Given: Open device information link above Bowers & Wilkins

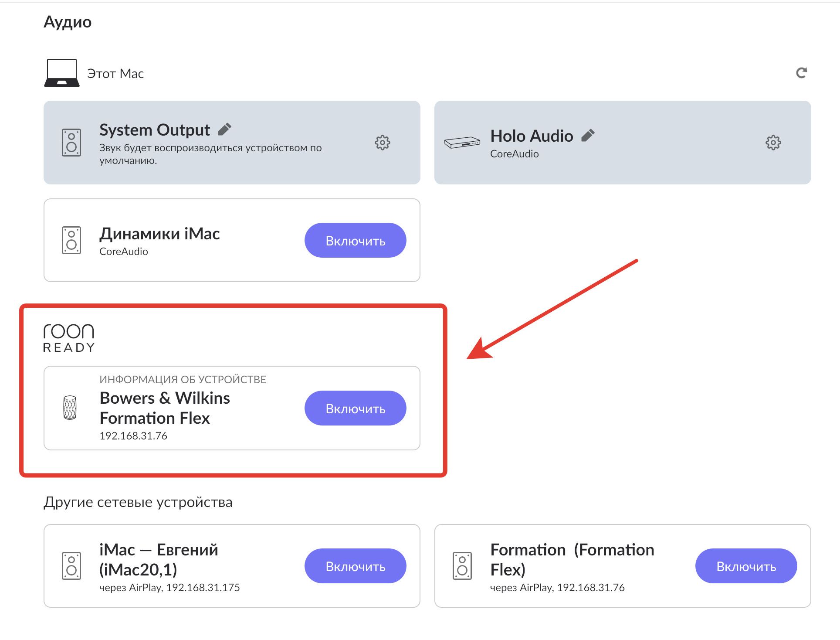Looking at the screenshot, I should [183, 379].
